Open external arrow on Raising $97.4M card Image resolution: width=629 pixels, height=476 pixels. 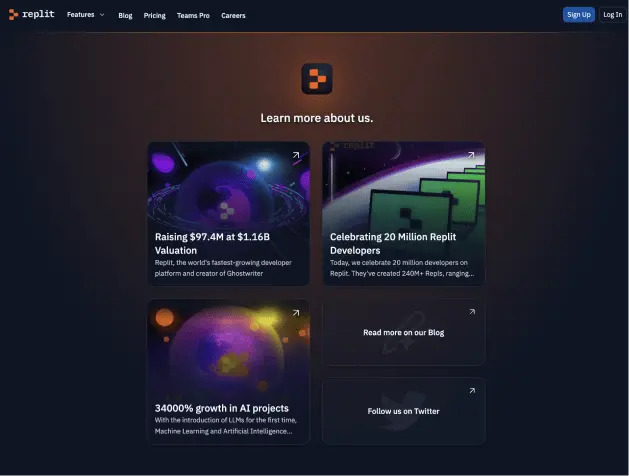click(x=296, y=155)
